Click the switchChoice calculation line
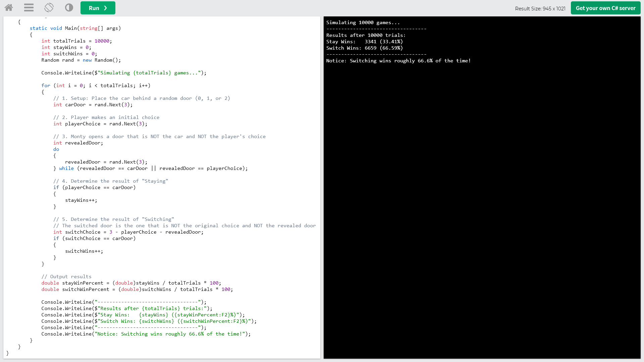The width and height of the screenshot is (644, 362). pyautogui.click(x=128, y=232)
